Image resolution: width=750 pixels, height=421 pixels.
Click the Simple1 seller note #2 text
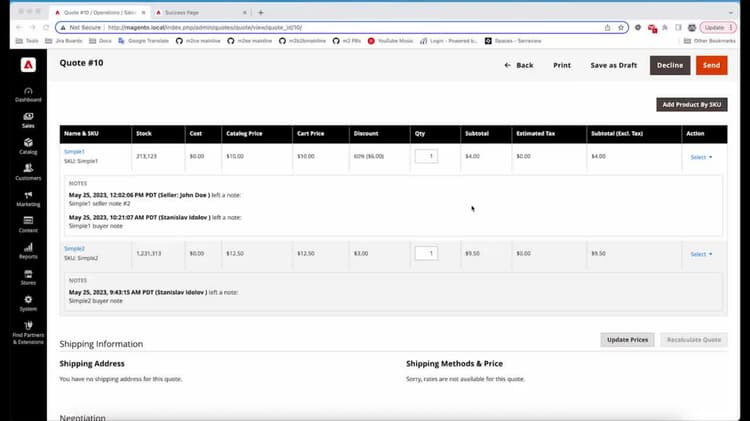pos(99,204)
